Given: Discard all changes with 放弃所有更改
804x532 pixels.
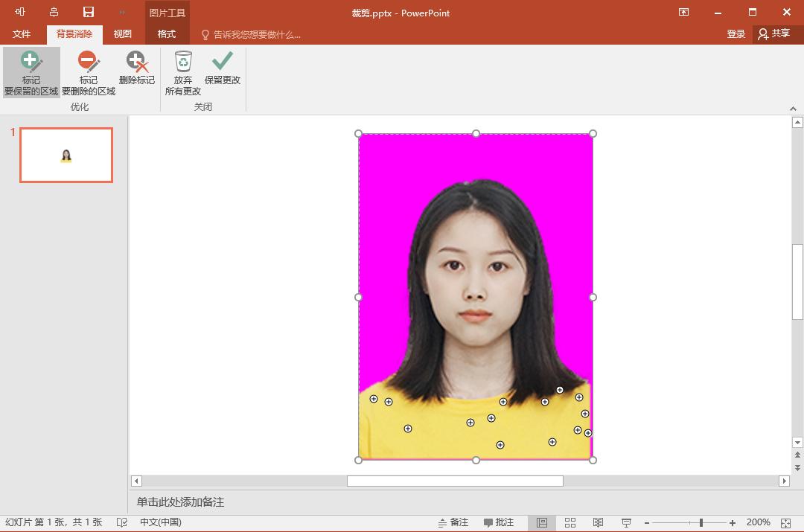Looking at the screenshot, I should (x=182, y=71).
